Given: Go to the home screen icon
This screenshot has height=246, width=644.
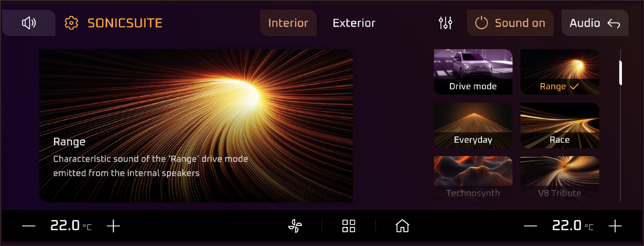Looking at the screenshot, I should coord(403,226).
